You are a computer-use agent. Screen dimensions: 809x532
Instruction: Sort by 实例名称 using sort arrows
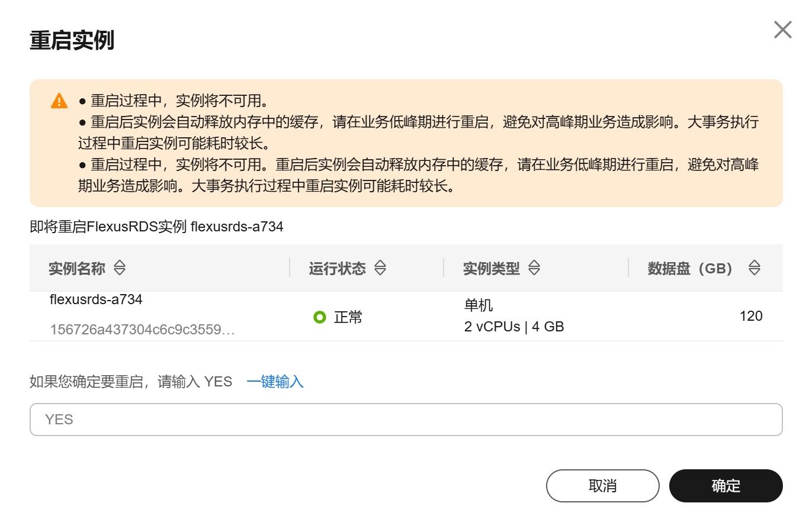pyautogui.click(x=120, y=268)
